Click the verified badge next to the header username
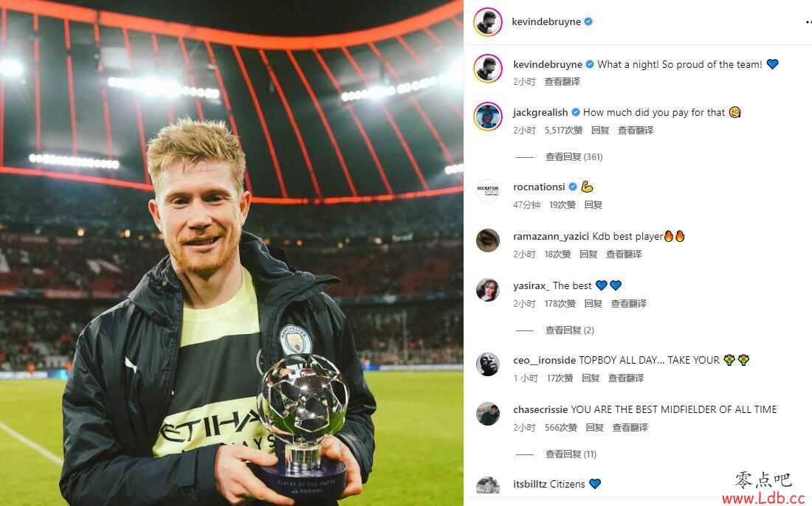The height and width of the screenshot is (506, 812). pos(588,21)
